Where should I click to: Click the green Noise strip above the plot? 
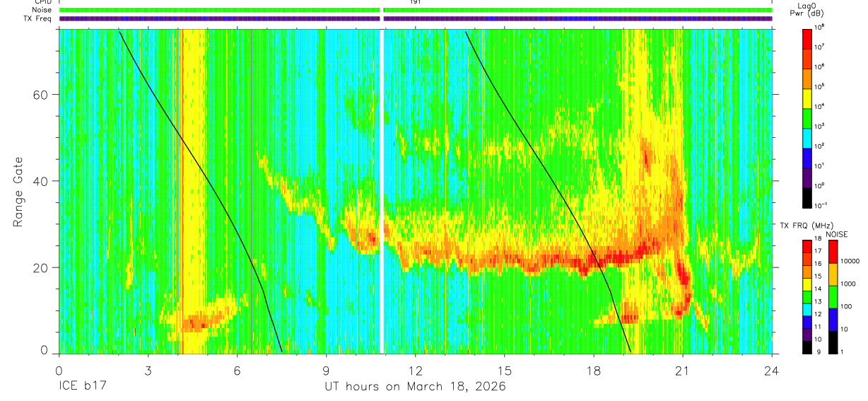tap(416, 11)
